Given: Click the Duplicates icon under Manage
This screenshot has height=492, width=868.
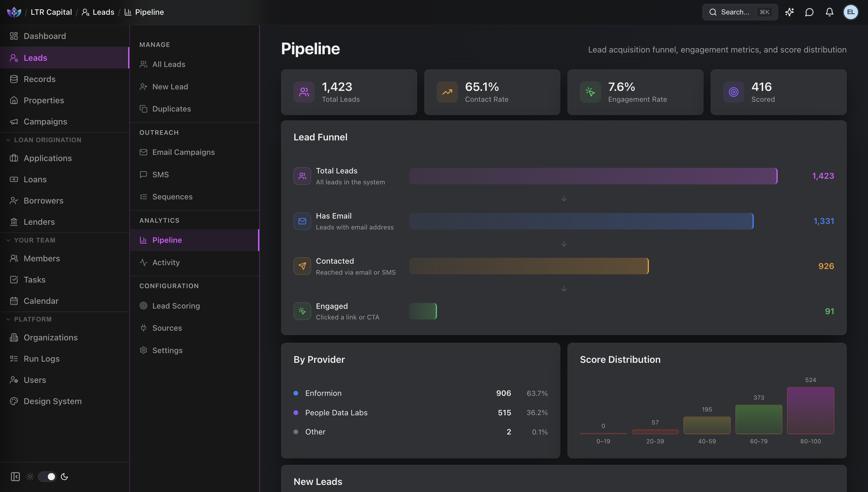Looking at the screenshot, I should (x=143, y=109).
